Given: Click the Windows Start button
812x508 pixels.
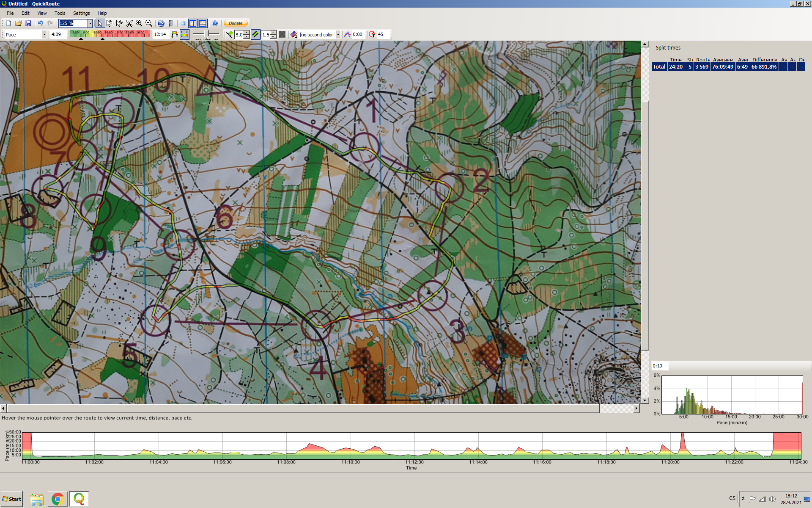Looking at the screenshot, I should [12, 499].
